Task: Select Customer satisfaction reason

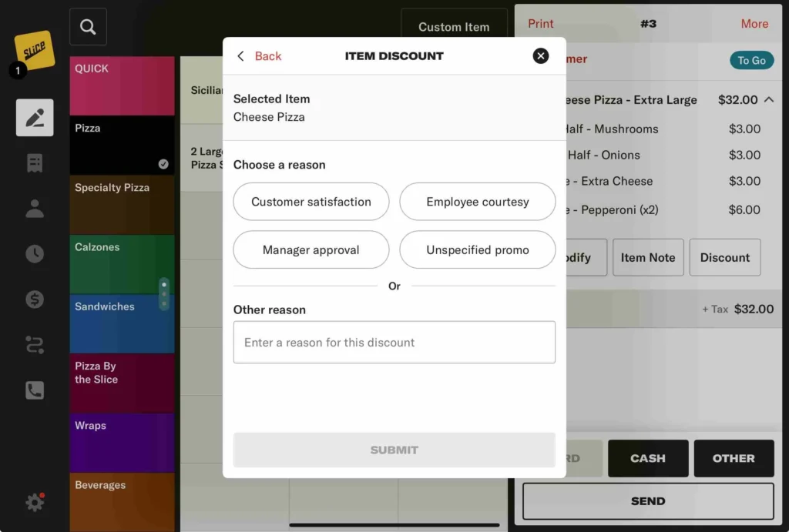Action: (311, 202)
